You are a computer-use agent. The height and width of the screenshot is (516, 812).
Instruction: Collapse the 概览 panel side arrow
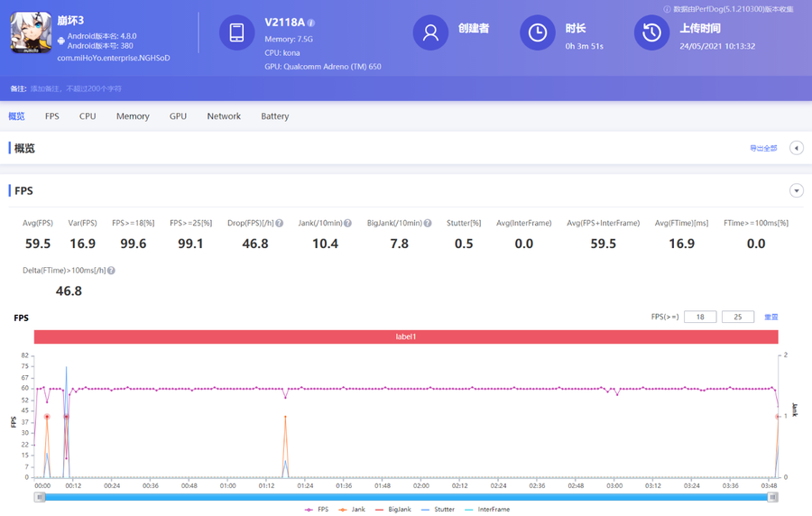[796, 148]
